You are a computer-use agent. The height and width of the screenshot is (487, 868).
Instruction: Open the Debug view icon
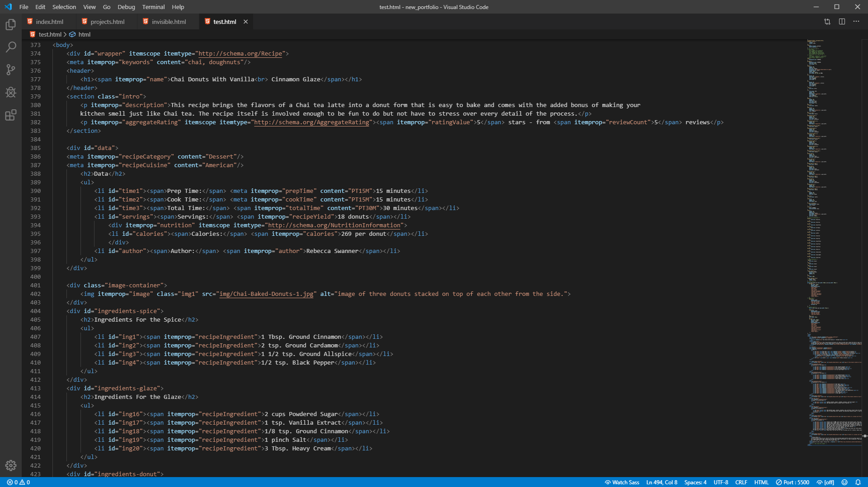(11, 92)
